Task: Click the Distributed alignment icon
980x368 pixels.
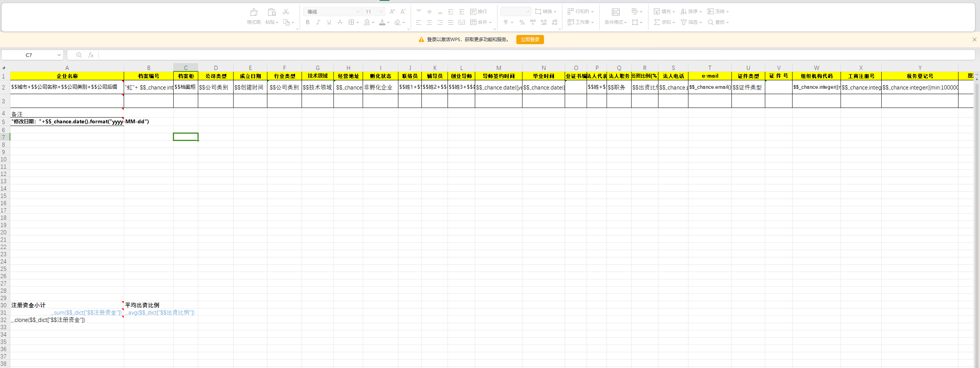Action: (462, 22)
